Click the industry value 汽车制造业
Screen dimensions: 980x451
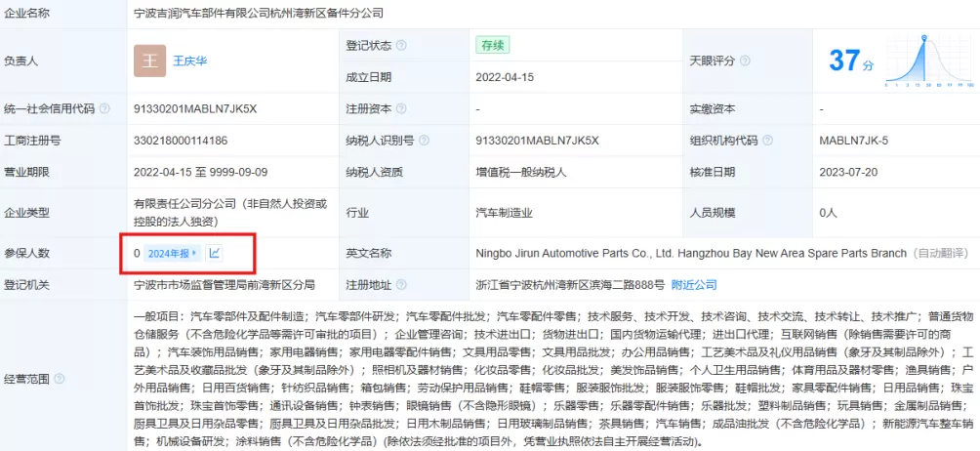pos(505,213)
